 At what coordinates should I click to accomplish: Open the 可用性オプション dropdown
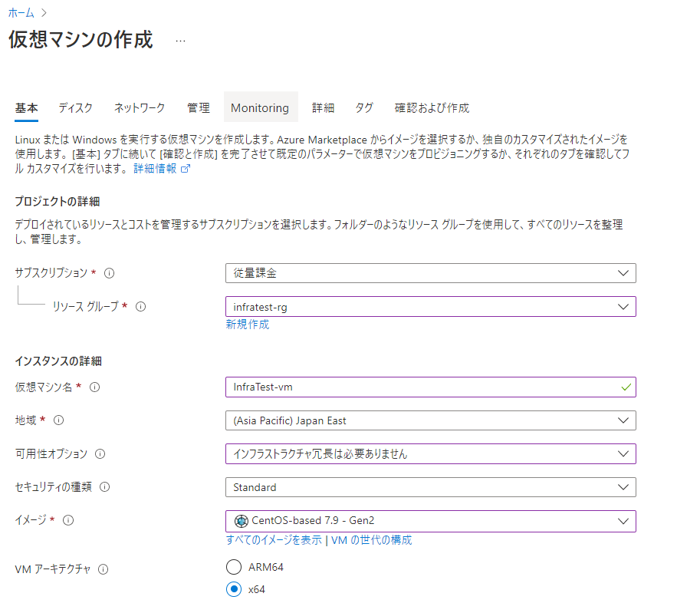click(x=431, y=454)
